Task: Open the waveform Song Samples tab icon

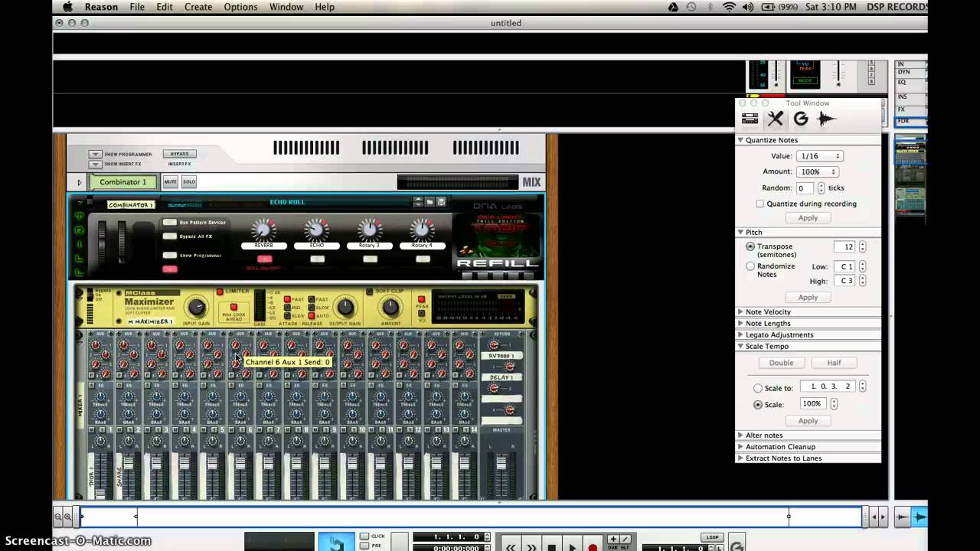Action: (x=825, y=119)
